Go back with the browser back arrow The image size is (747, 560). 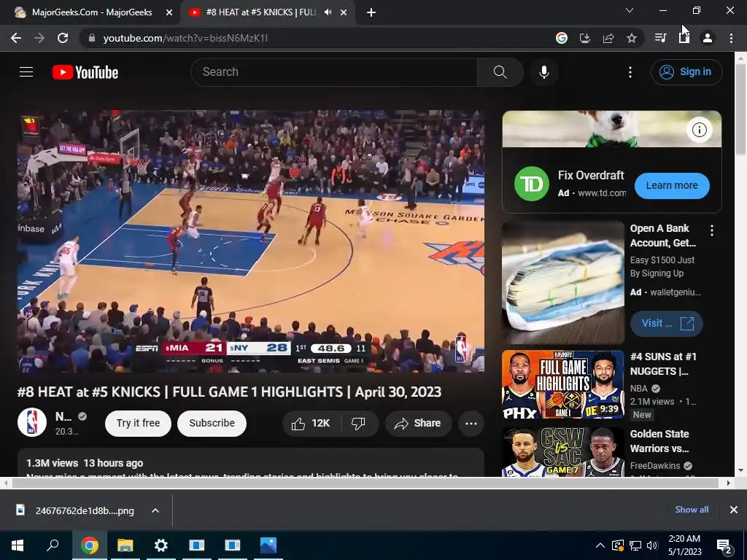click(16, 38)
